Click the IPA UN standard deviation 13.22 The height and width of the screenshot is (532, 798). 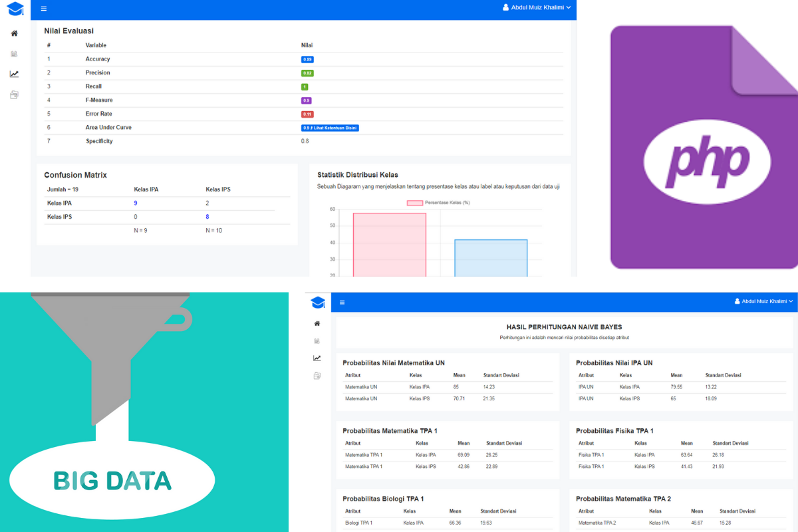click(x=712, y=387)
